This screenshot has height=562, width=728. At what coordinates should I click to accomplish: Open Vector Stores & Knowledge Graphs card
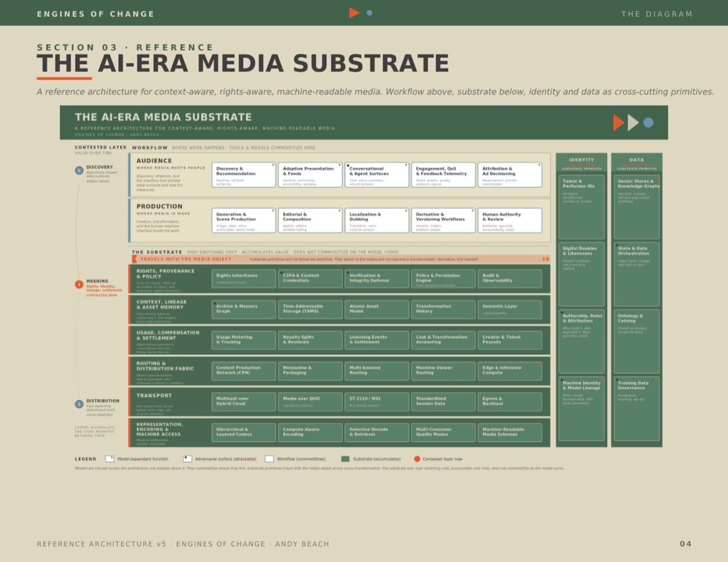tap(636, 207)
